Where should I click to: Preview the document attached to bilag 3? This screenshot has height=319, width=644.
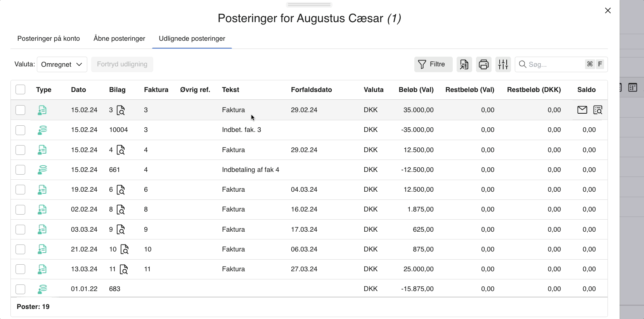(x=121, y=111)
